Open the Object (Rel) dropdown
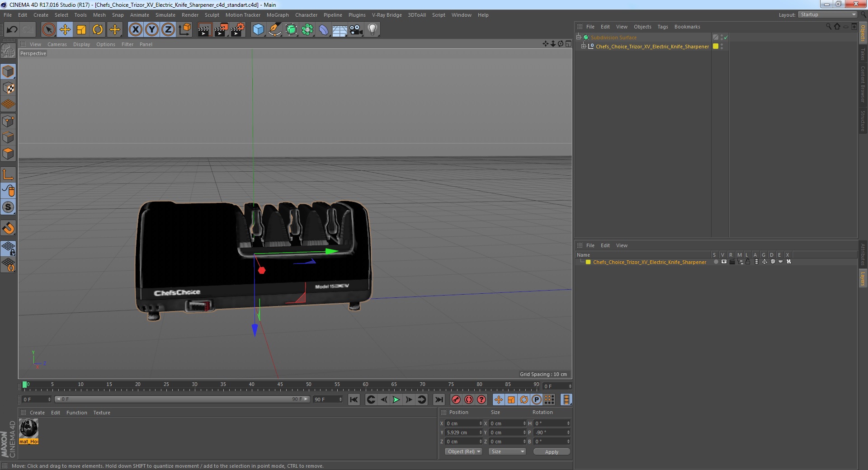This screenshot has width=868, height=470. pyautogui.click(x=464, y=451)
